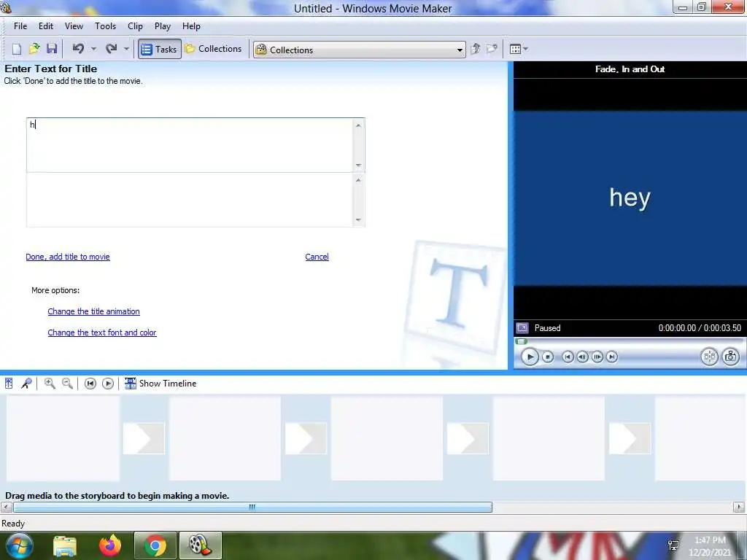Screen dimensions: 747x560
Task: Save the project with the floppy disk icon
Action: [x=52, y=49]
